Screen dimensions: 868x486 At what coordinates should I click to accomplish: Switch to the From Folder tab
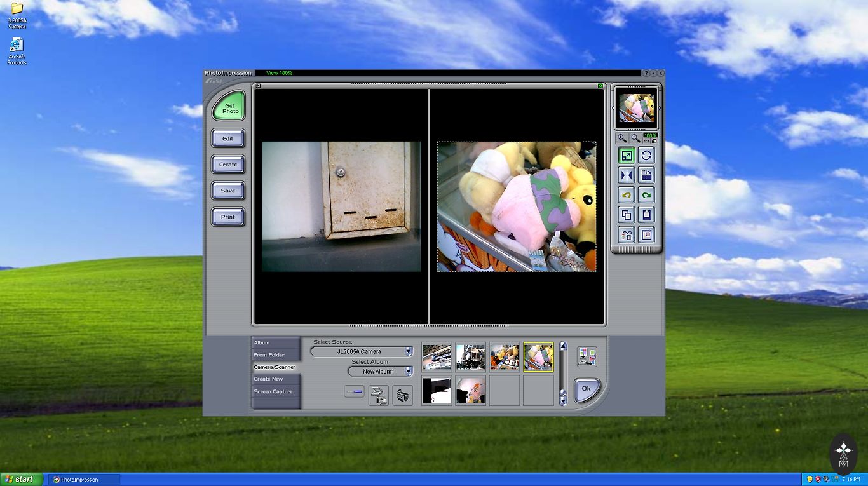tap(269, 355)
